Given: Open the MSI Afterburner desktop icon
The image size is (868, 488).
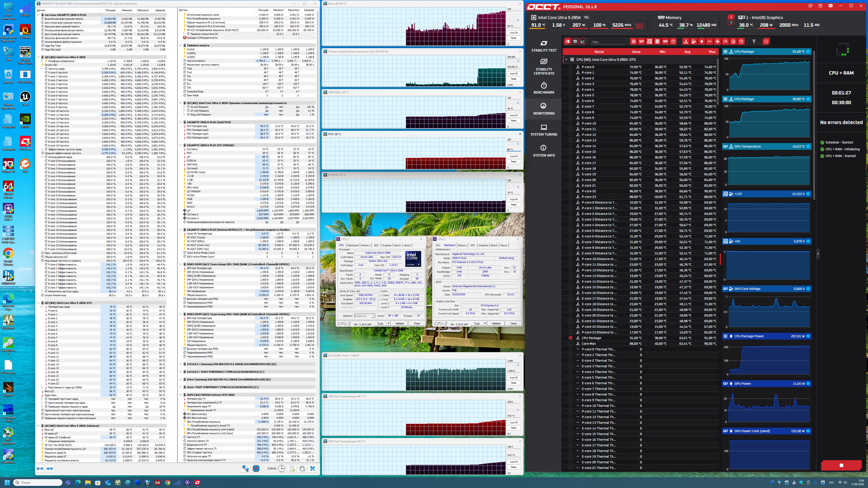Looking at the screenshot, I should pyautogui.click(x=8, y=436).
